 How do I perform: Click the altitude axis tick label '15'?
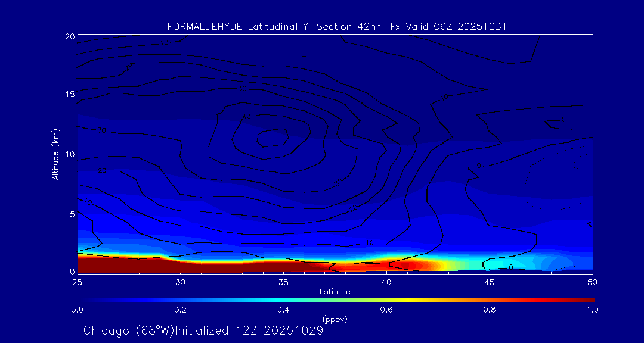(x=69, y=94)
